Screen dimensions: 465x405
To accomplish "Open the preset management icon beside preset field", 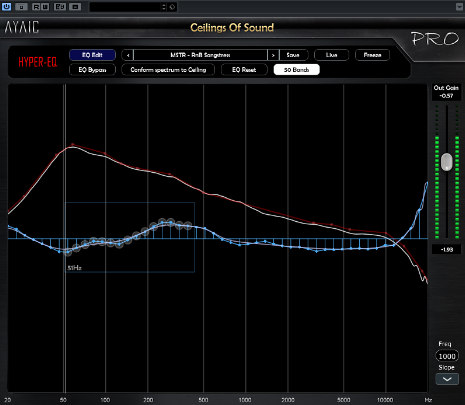I will point(172,7).
